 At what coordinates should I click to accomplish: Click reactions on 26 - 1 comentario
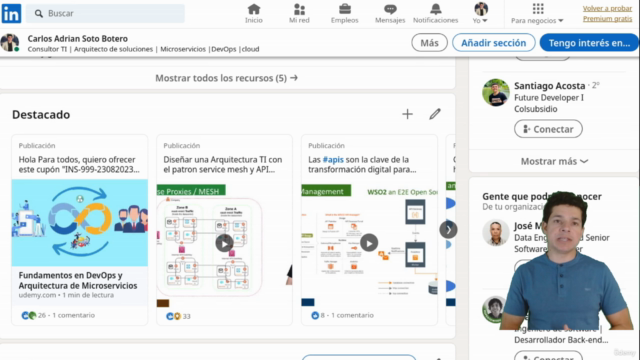coord(29,315)
